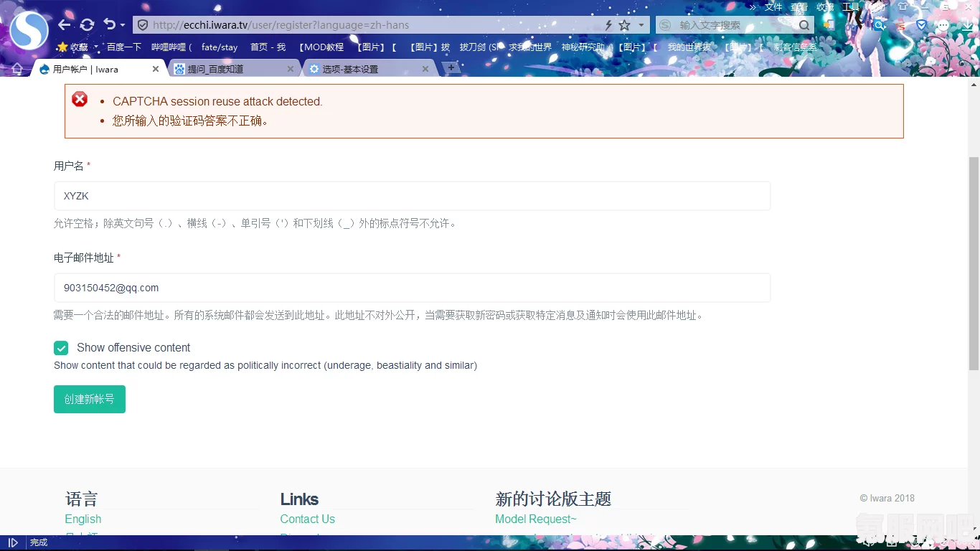Open the Contact Us link

(308, 519)
